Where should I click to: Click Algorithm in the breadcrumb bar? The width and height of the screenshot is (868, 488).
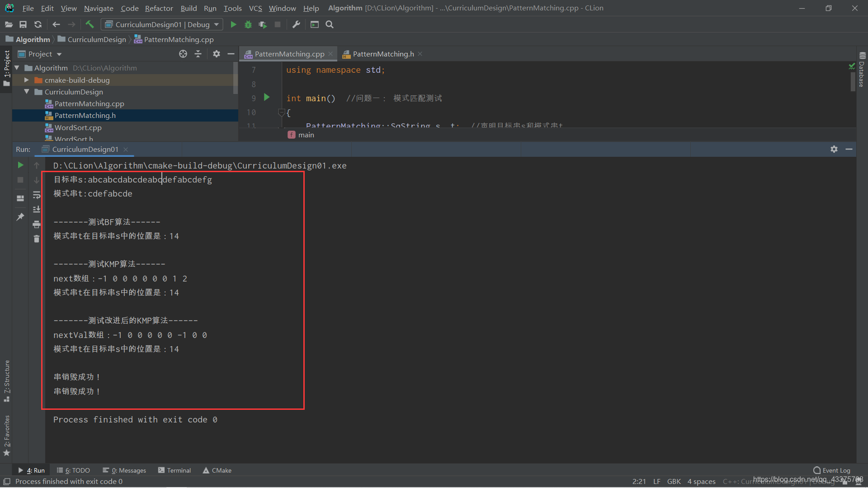[33, 39]
